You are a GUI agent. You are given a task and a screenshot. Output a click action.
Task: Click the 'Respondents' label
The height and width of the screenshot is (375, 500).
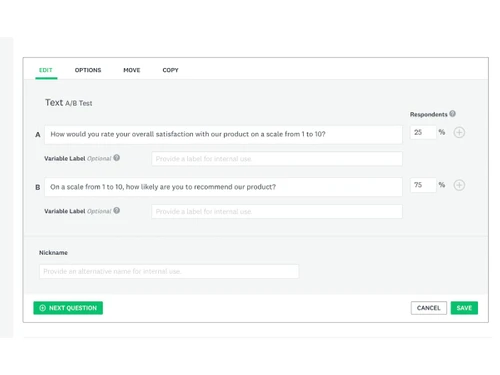(429, 114)
